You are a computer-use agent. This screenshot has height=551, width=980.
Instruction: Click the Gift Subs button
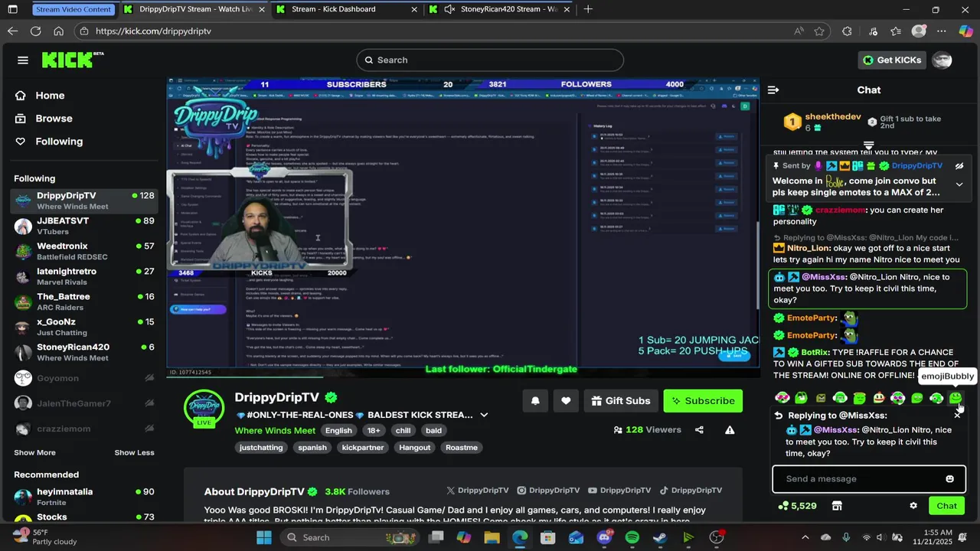coord(621,401)
